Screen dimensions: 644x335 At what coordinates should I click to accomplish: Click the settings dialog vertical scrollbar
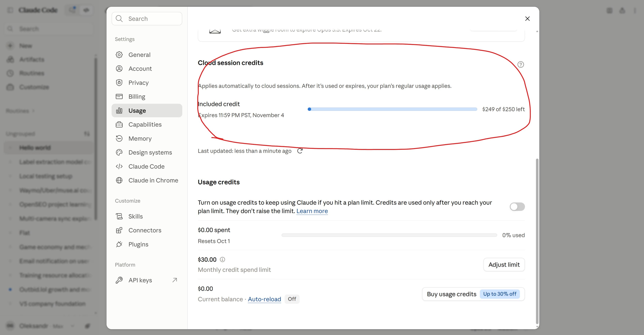tap(537, 241)
